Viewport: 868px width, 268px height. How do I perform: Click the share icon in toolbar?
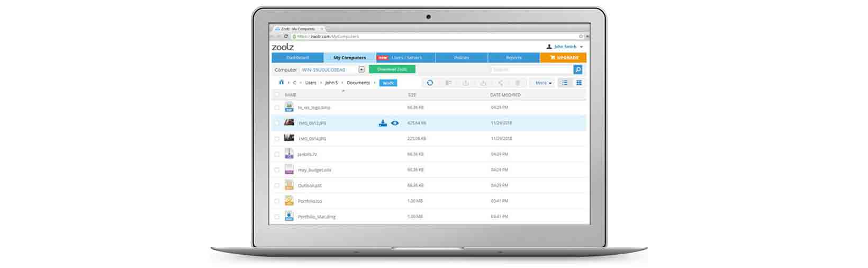click(x=500, y=83)
